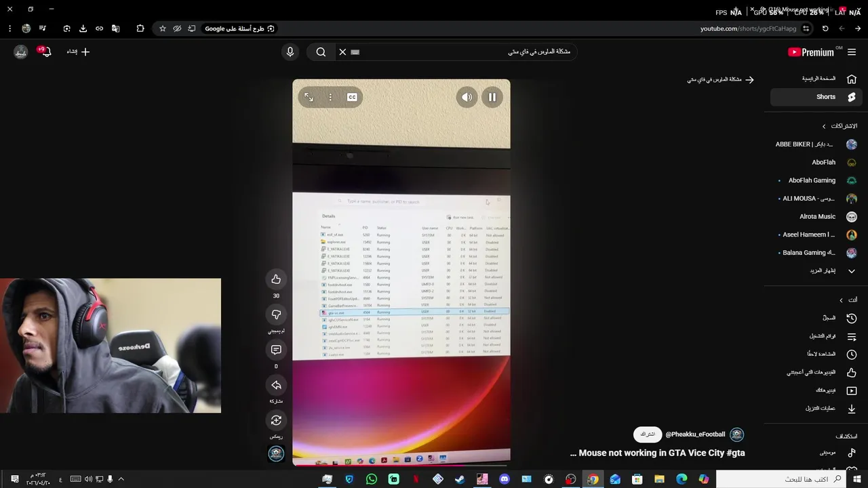The image size is (868, 488).
Task: Open the YouTube Create button
Action: click(78, 52)
